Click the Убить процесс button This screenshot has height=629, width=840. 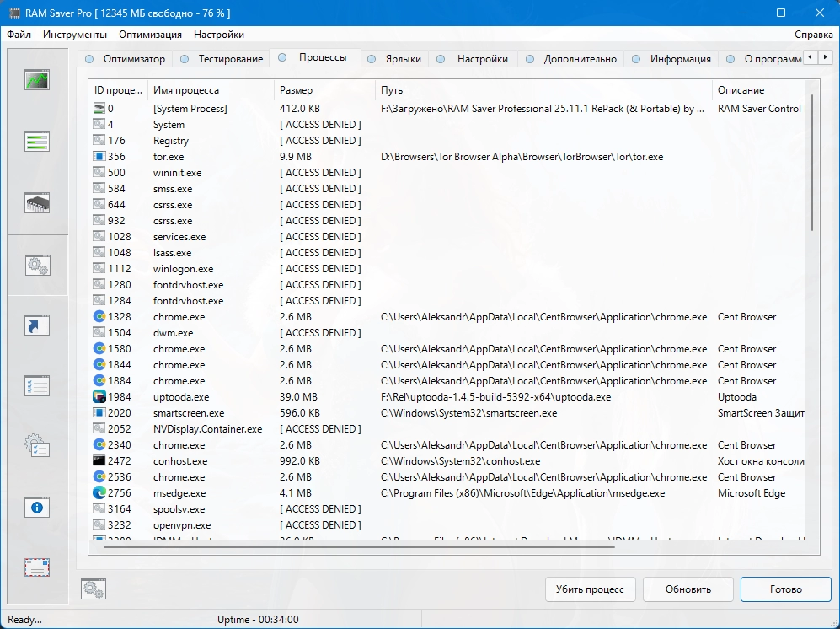pyautogui.click(x=590, y=589)
